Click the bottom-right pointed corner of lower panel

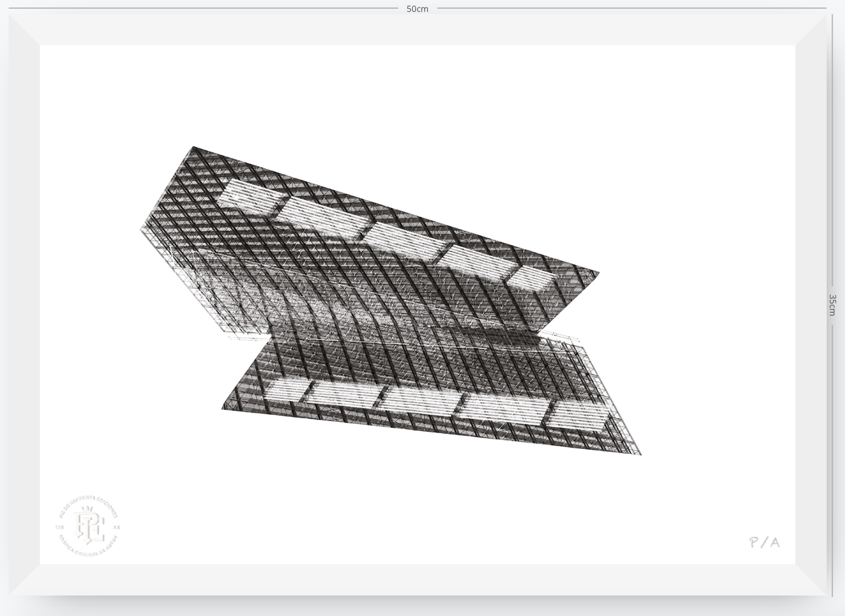point(640,454)
